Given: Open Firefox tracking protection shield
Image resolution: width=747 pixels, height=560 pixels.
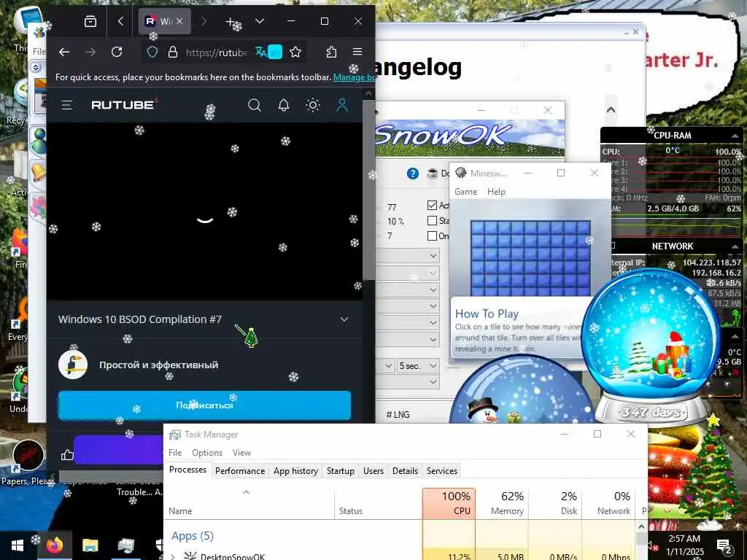Looking at the screenshot, I should (152, 52).
